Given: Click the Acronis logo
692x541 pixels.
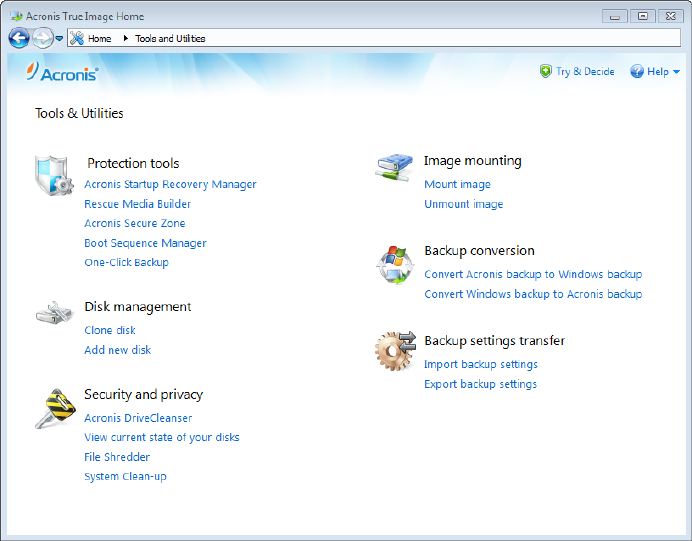Looking at the screenshot, I should [x=62, y=72].
